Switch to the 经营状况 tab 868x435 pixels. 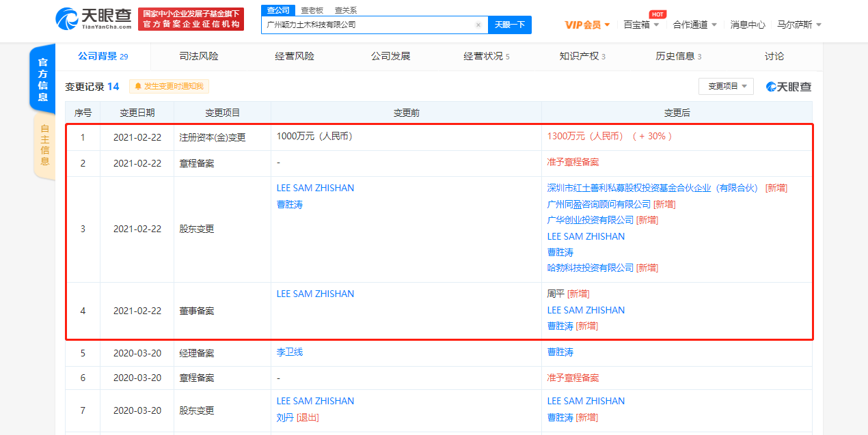487,56
